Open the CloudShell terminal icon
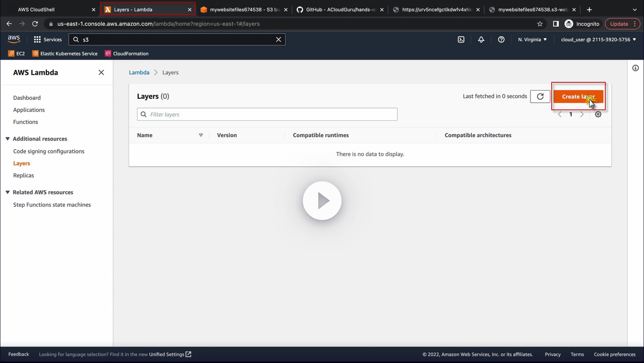 (461, 39)
